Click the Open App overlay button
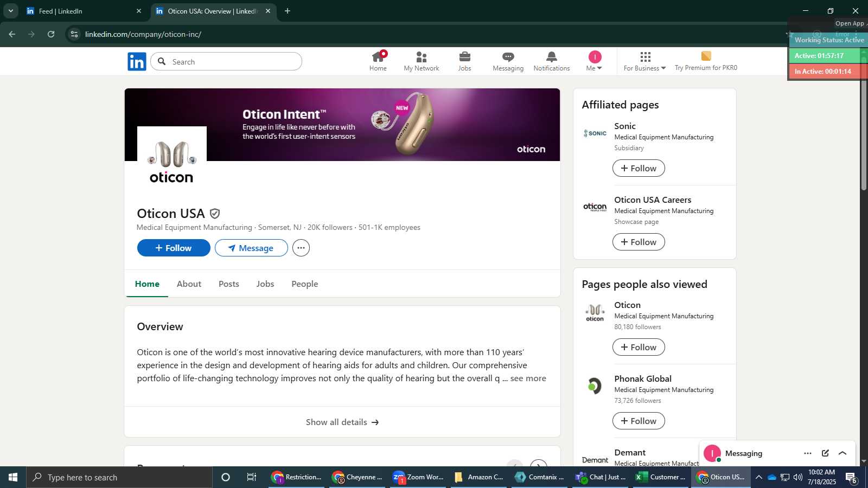 coord(850,23)
